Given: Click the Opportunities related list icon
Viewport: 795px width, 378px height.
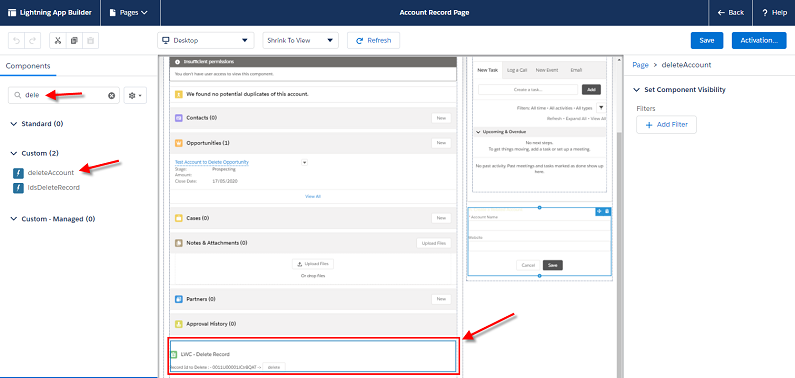Looking at the screenshot, I should point(178,143).
